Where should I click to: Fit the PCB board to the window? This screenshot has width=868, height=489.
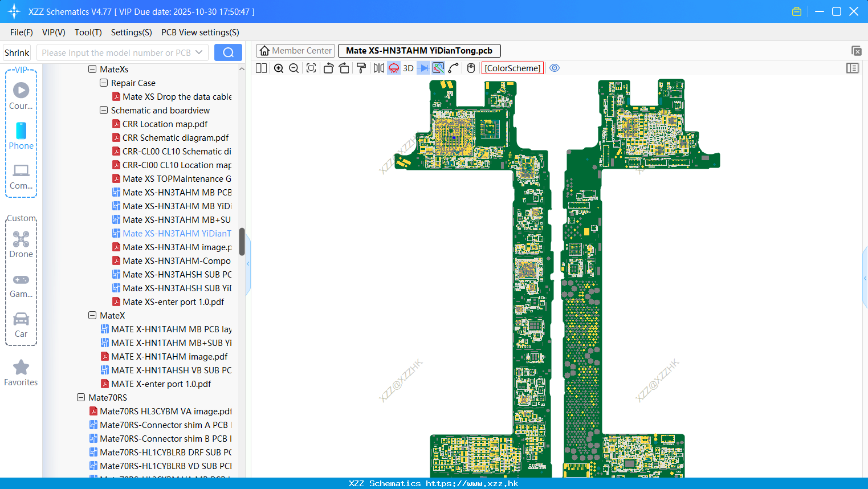(311, 68)
